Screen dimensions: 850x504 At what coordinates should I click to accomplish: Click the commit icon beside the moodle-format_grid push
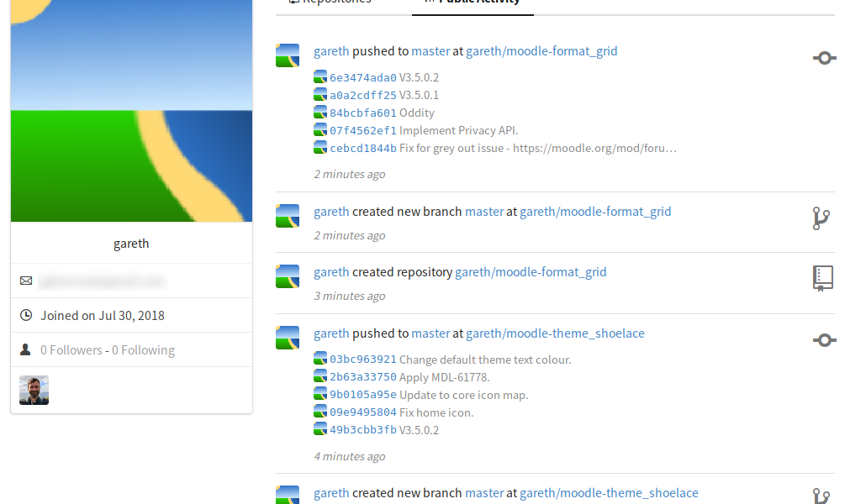coord(824,58)
